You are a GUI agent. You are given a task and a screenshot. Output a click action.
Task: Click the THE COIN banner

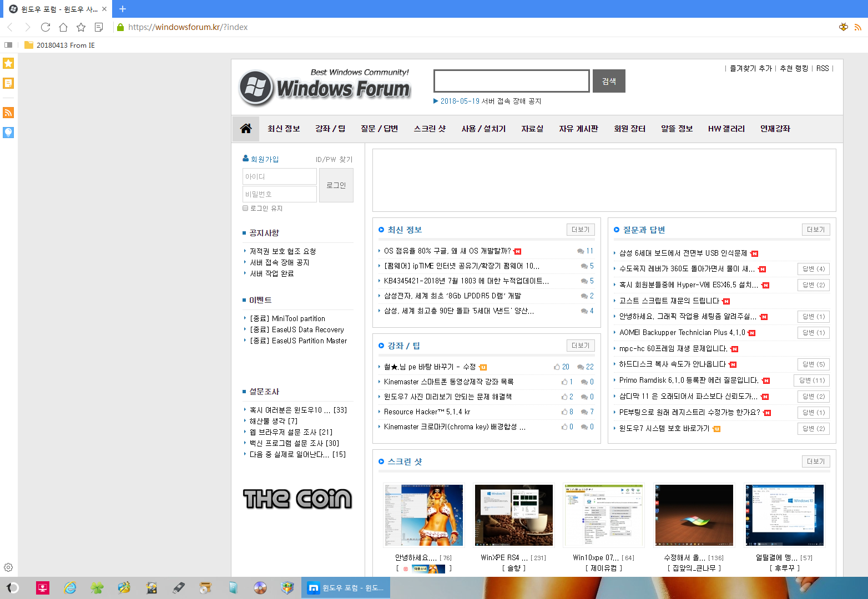[297, 499]
